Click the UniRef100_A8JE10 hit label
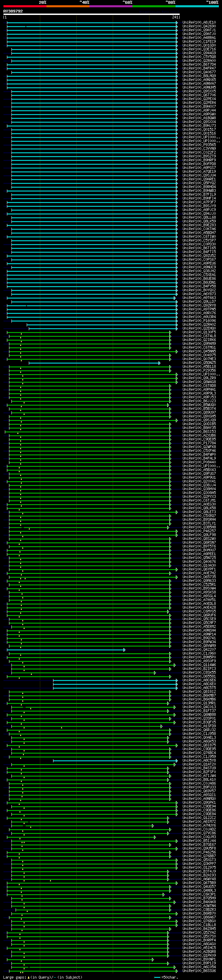The width and height of the screenshot is (222, 980). [199, 23]
